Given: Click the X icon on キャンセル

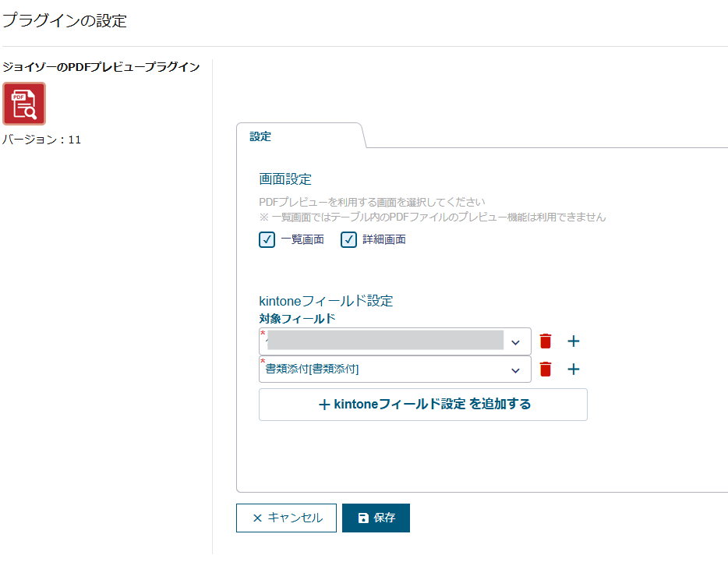Looking at the screenshot, I should pyautogui.click(x=257, y=518).
